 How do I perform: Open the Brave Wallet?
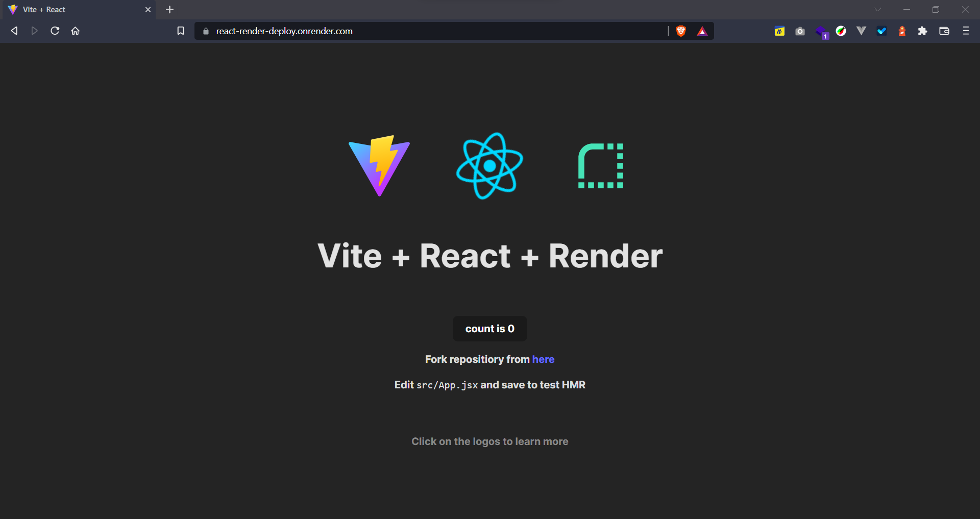944,31
